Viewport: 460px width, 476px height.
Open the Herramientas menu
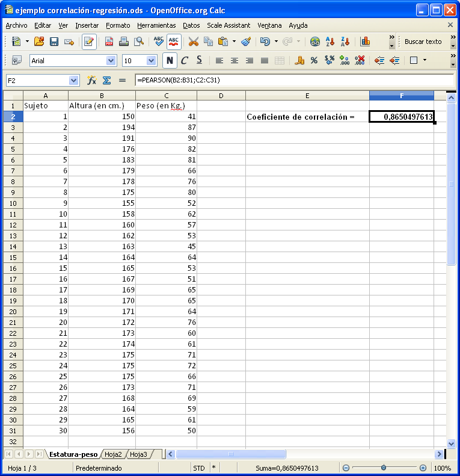[156, 25]
